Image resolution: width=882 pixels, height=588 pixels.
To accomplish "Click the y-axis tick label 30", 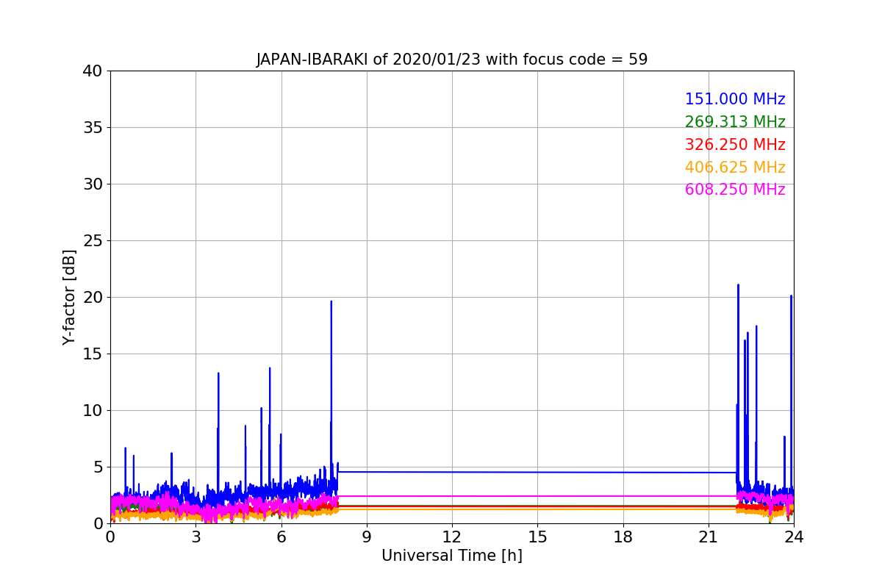I will [x=93, y=184].
